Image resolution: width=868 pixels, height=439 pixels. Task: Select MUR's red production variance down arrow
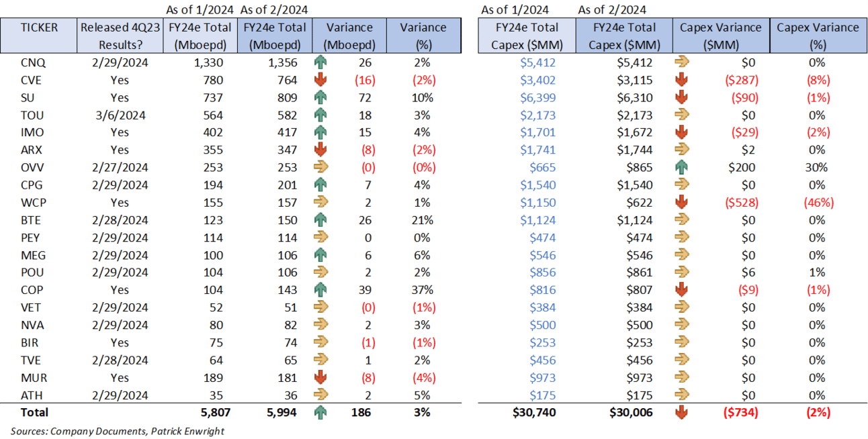click(320, 377)
